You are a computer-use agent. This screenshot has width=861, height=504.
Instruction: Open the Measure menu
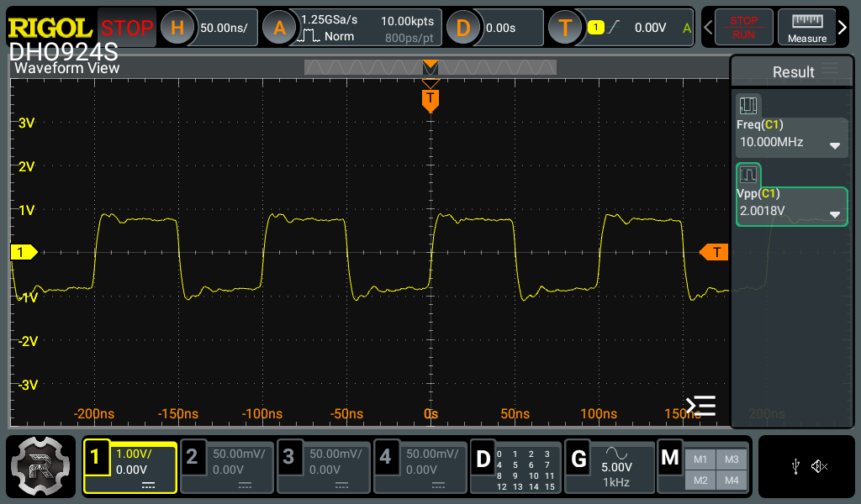806,28
